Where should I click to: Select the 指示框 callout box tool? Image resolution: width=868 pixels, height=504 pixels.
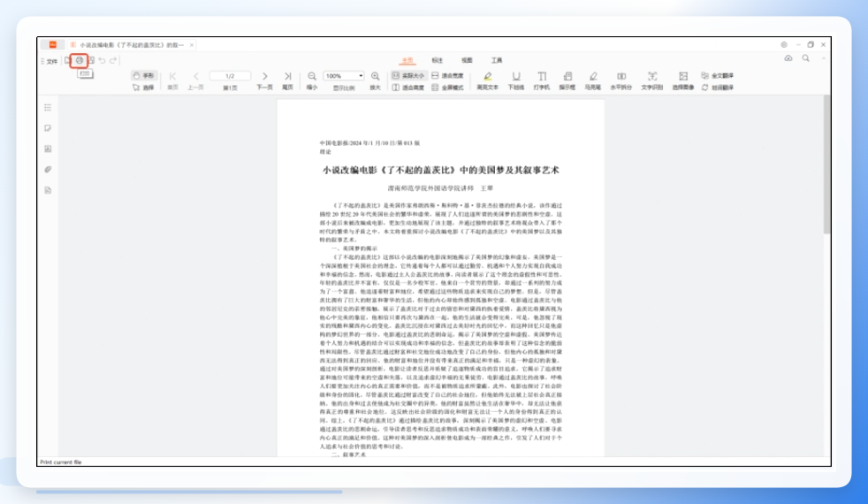coord(567,80)
